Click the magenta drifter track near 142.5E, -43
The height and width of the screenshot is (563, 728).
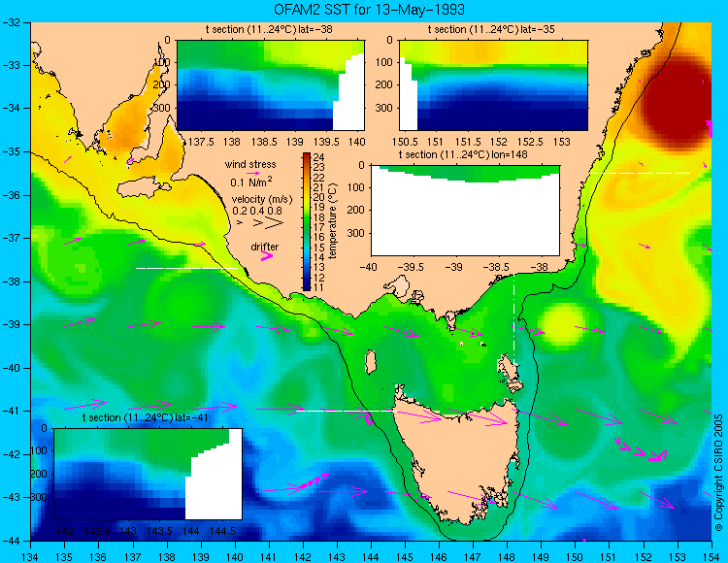(x=314, y=480)
